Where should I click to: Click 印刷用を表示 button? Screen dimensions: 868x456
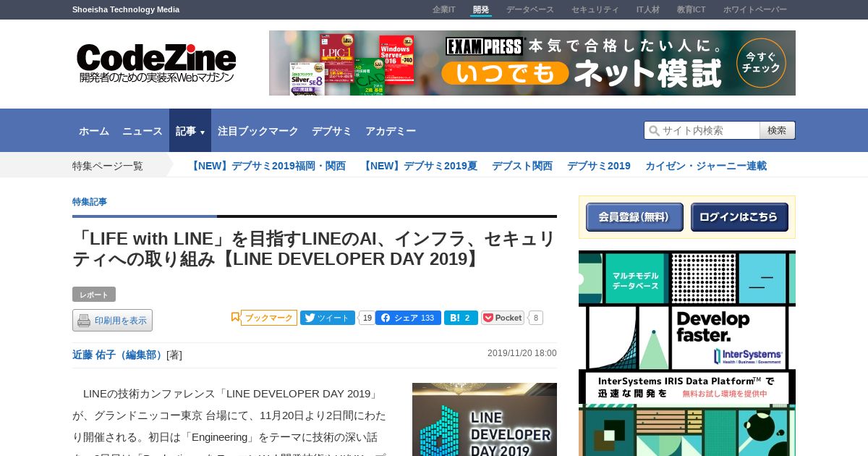tap(112, 321)
